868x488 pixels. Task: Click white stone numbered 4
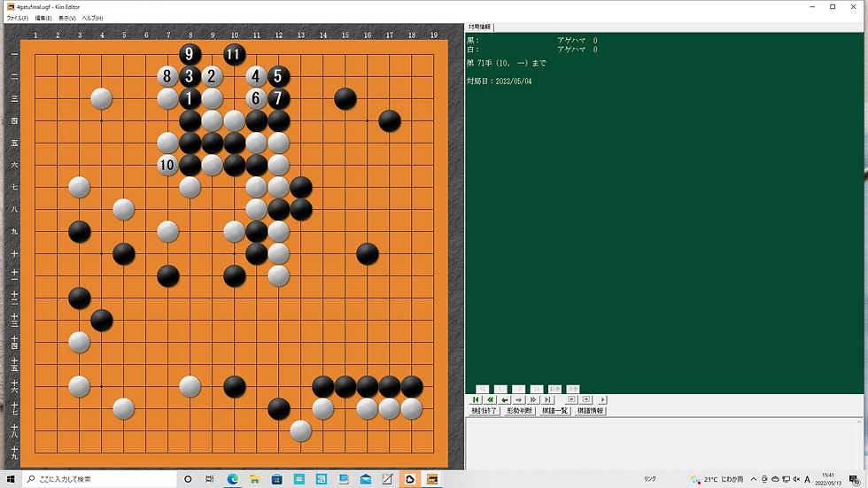[x=256, y=76]
